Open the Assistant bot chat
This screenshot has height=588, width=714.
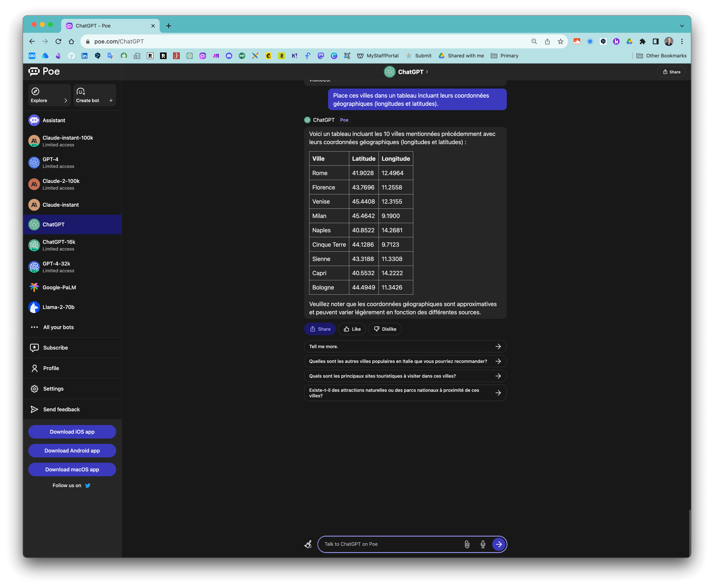click(72, 120)
